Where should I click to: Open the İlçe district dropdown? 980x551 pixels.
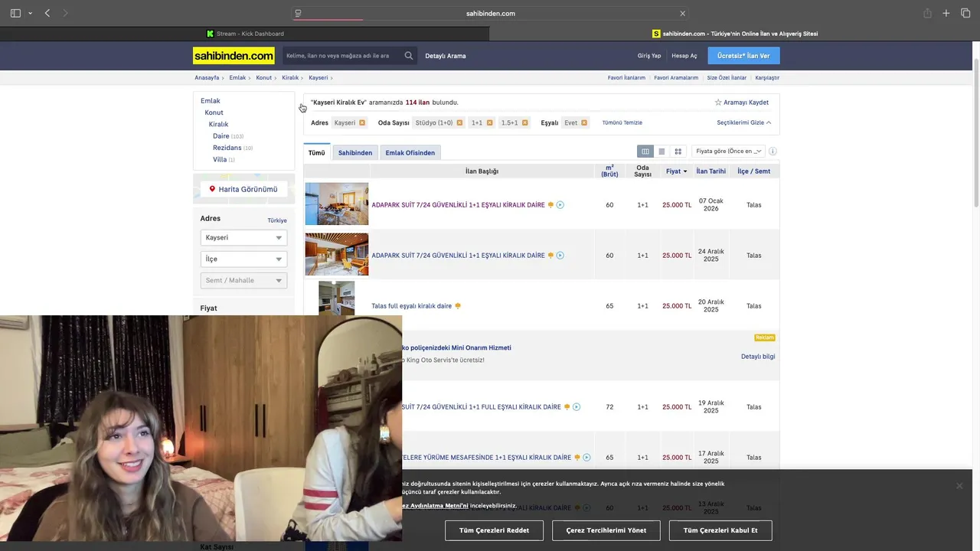coord(243,259)
